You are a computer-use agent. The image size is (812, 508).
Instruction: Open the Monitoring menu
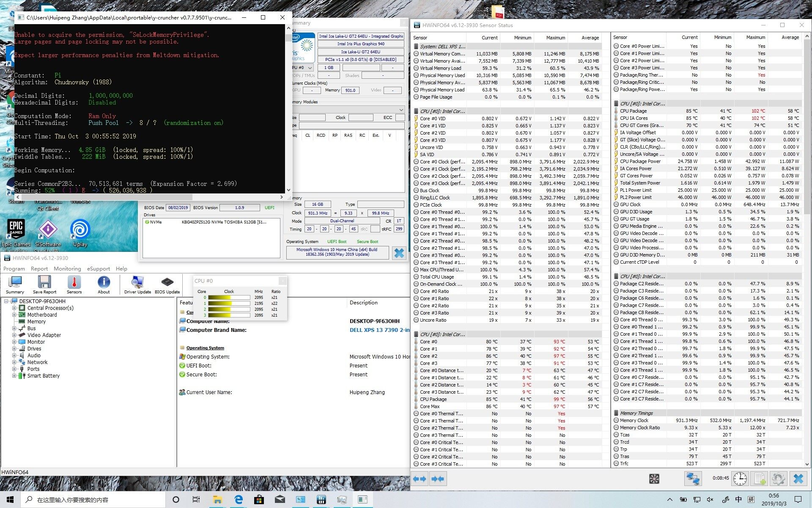[x=67, y=269]
